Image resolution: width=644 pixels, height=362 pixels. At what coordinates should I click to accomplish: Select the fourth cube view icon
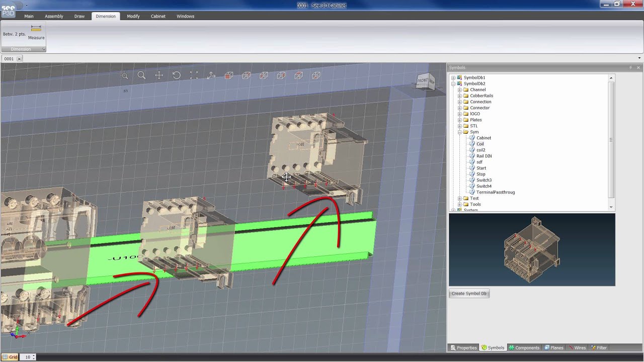(281, 75)
